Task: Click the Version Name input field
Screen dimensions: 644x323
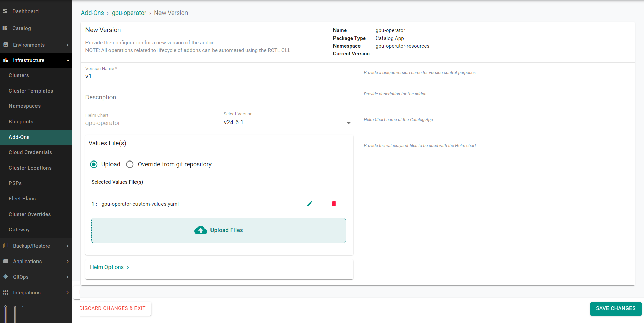Action: point(219,76)
